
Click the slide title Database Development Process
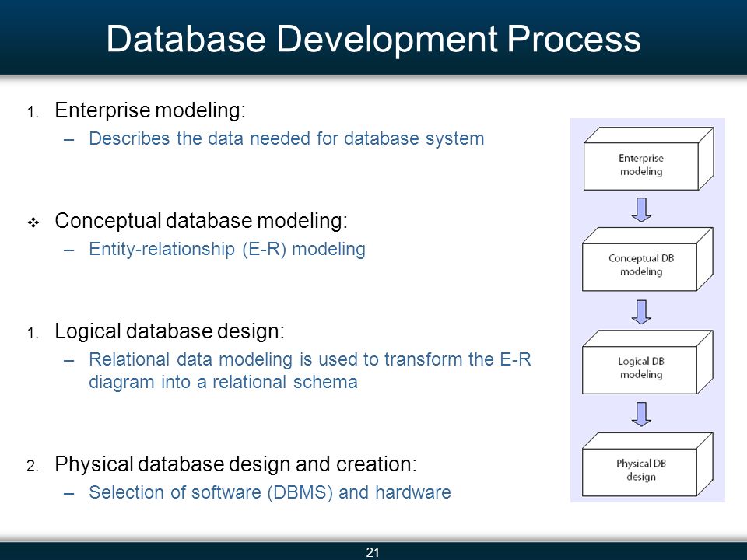pyautogui.click(x=373, y=39)
